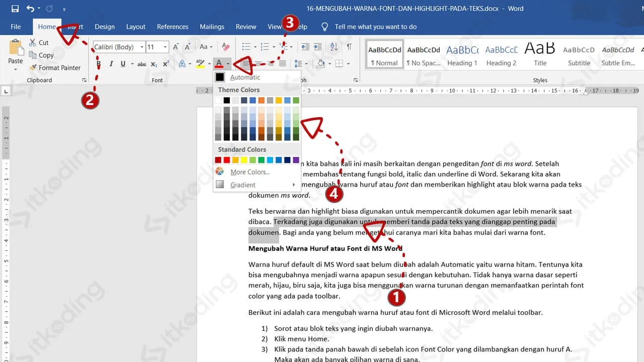Viewport: 644px width, 362px height.
Task: Click the Decrease Indent icon
Action: click(305, 47)
